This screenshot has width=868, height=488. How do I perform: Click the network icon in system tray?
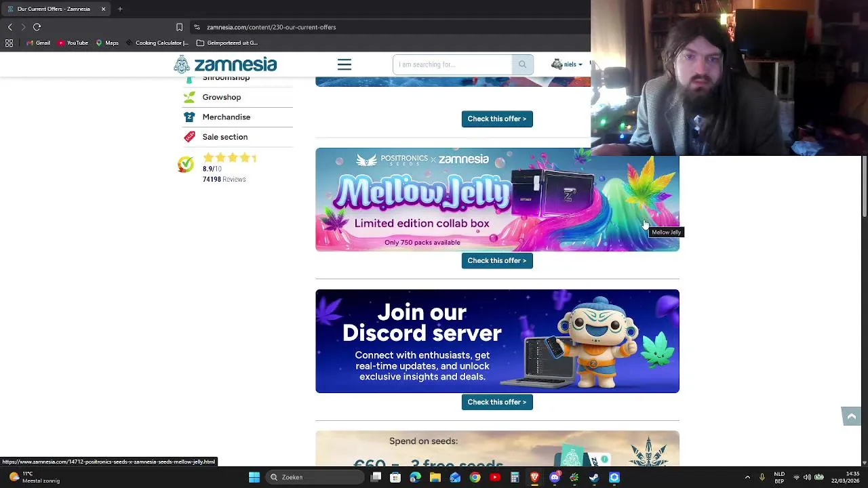pos(796,477)
